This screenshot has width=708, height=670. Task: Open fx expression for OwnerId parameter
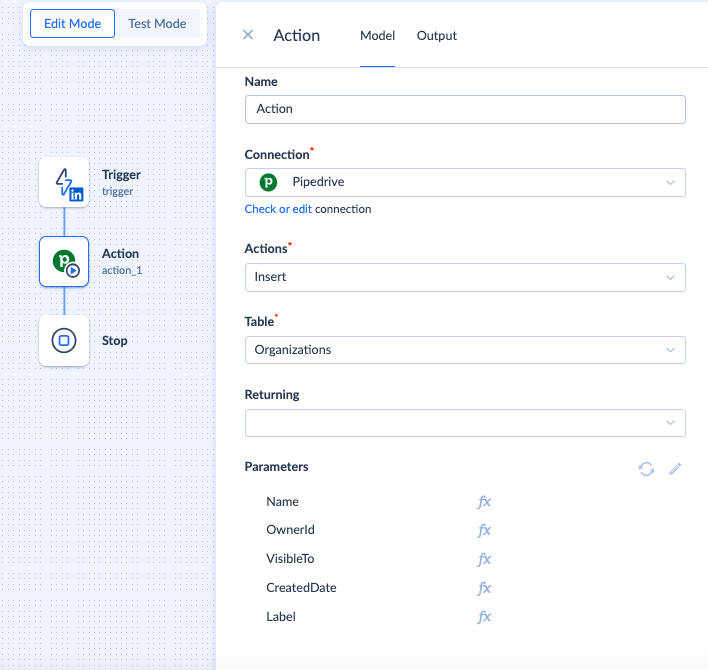[484, 530]
